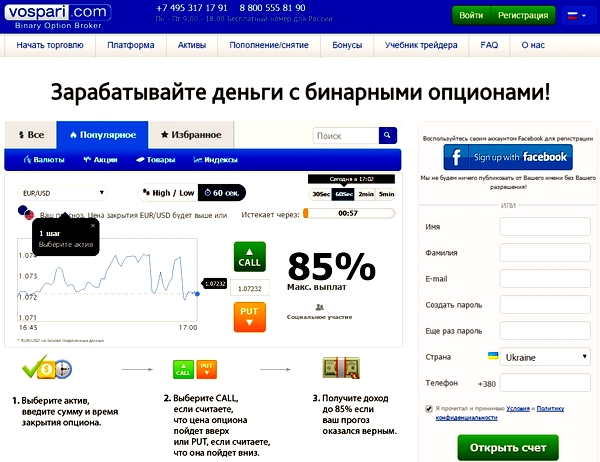The width and height of the screenshot is (600, 462).
Task: Close the step 1 tooltip
Action: coord(92,225)
